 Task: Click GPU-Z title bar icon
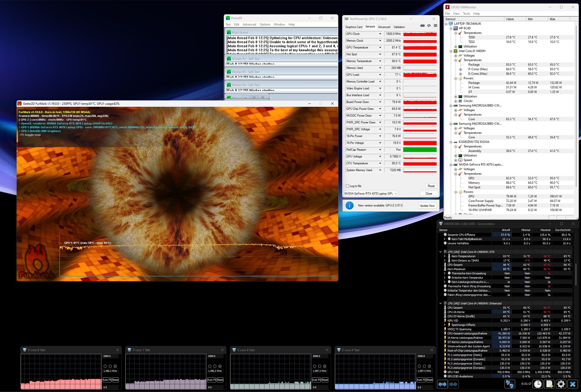coord(347,19)
